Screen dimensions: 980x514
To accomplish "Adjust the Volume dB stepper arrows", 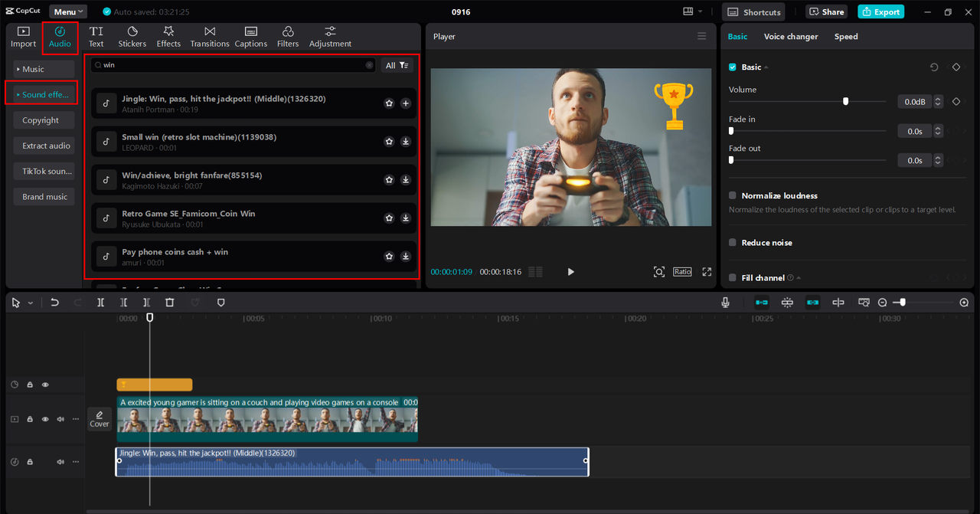I will [x=939, y=101].
